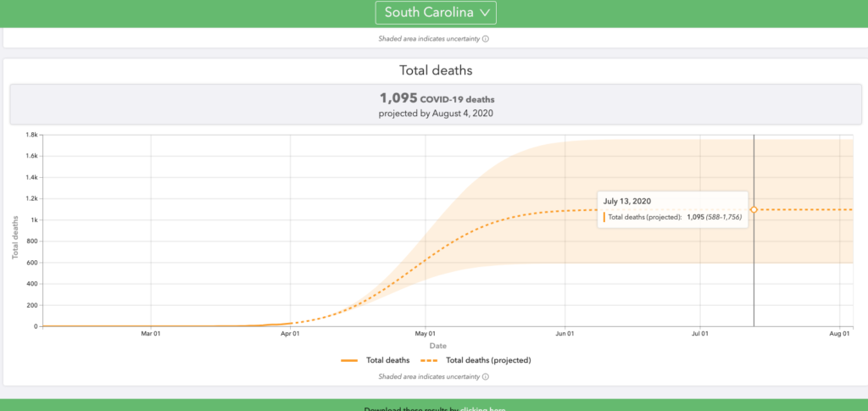Click the "Apr 01" date axis label
The image size is (868, 411).
(x=291, y=335)
